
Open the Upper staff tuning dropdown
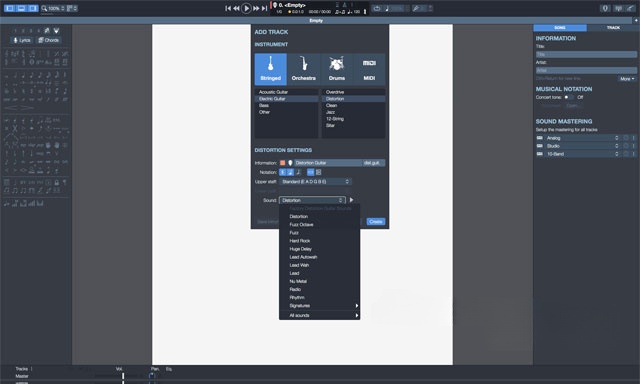point(315,182)
